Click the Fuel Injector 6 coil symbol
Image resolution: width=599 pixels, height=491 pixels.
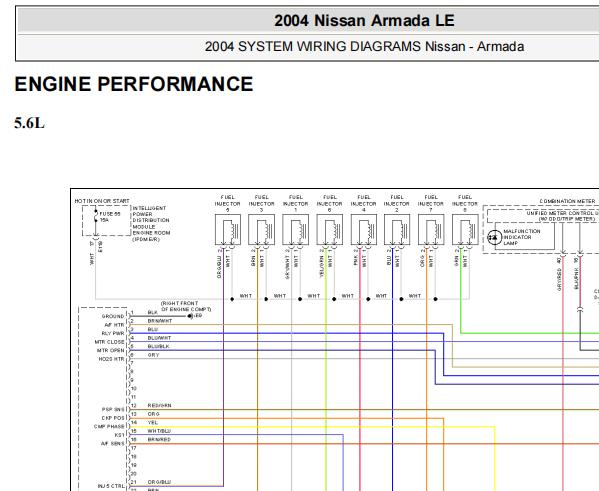(330, 230)
